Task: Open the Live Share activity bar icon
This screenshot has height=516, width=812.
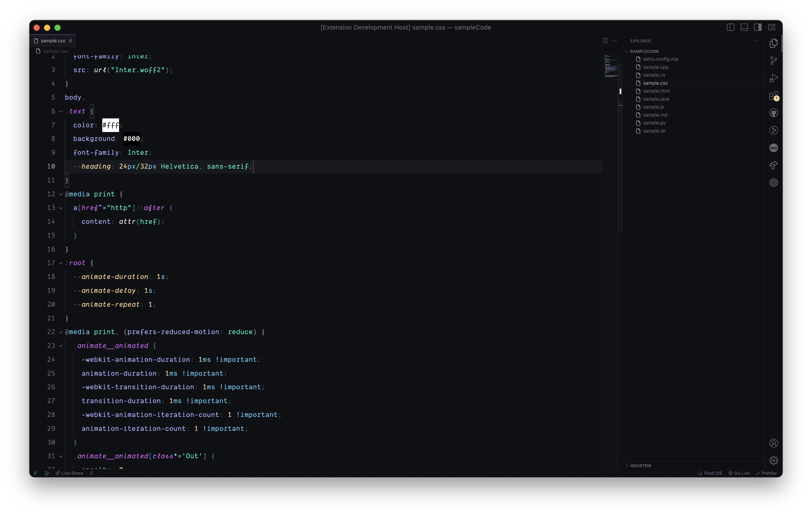Action: click(774, 165)
